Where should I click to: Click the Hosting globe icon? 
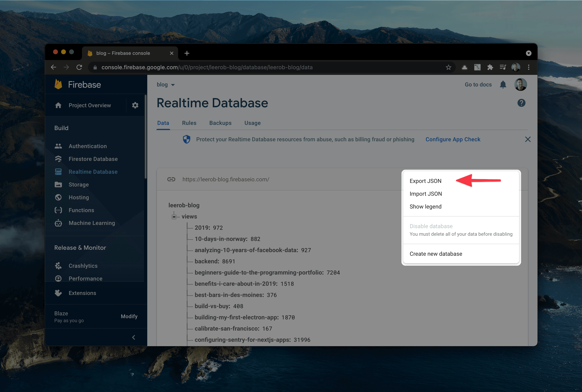tap(58, 197)
